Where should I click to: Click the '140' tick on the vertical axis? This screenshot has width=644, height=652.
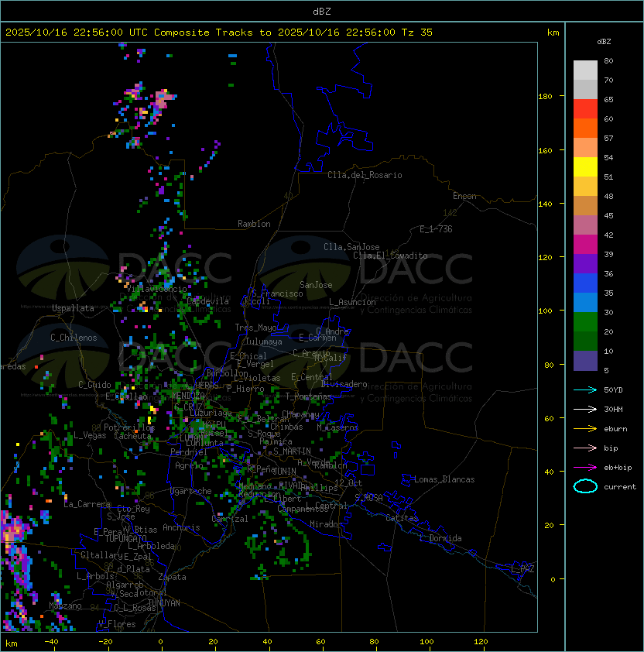pyautogui.click(x=545, y=204)
